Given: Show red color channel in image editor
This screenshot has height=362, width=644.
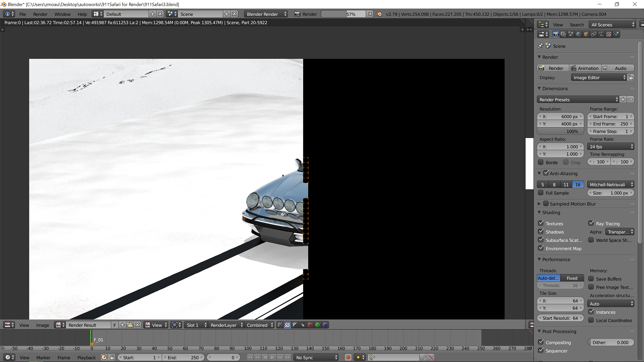Looking at the screenshot, I should point(310,325).
